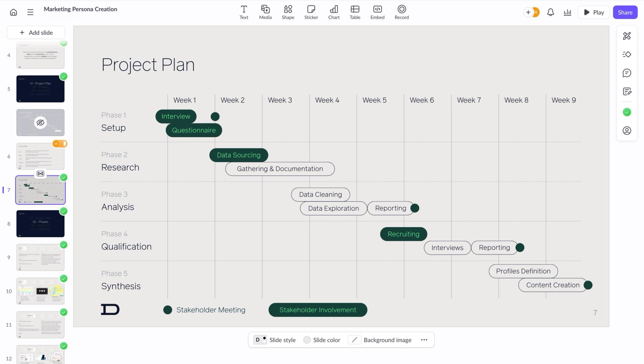Select the Text tool

244,12
